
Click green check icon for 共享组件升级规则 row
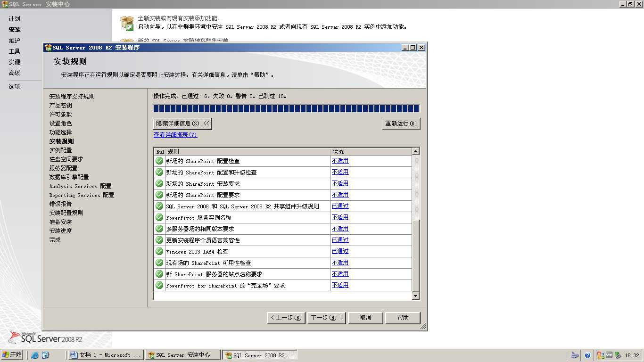(159, 206)
